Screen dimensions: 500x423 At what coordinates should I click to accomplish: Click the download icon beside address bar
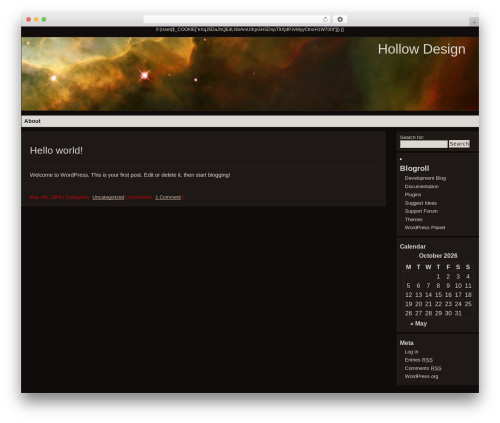point(340,19)
